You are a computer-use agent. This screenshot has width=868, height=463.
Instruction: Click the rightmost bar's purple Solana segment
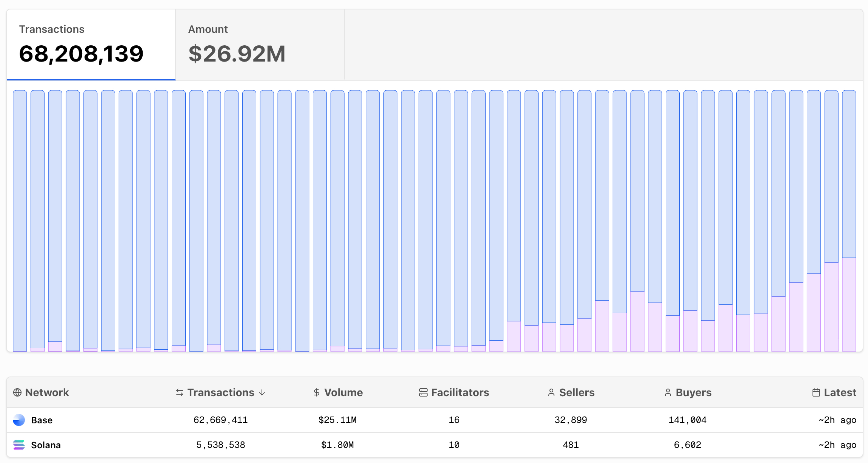click(x=849, y=304)
